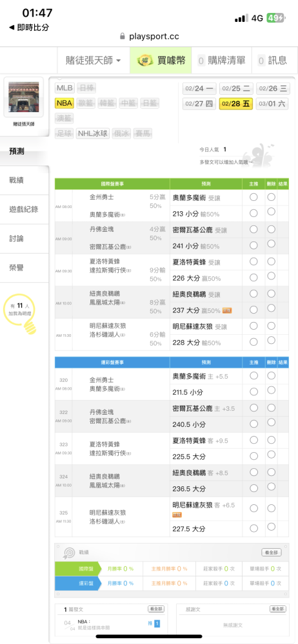Open the 賭徒張天師 dropdown menu
The height and width of the screenshot is (644, 298).
pos(94,61)
